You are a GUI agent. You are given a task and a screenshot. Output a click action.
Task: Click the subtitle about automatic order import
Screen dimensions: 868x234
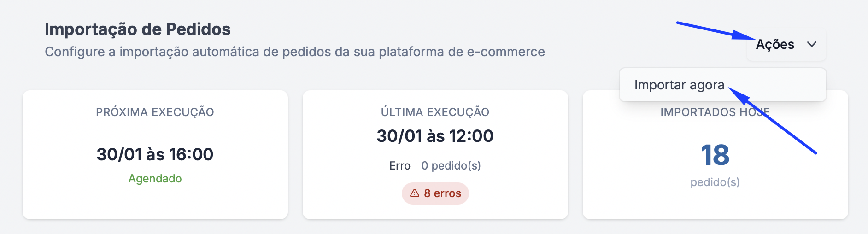[x=295, y=52]
